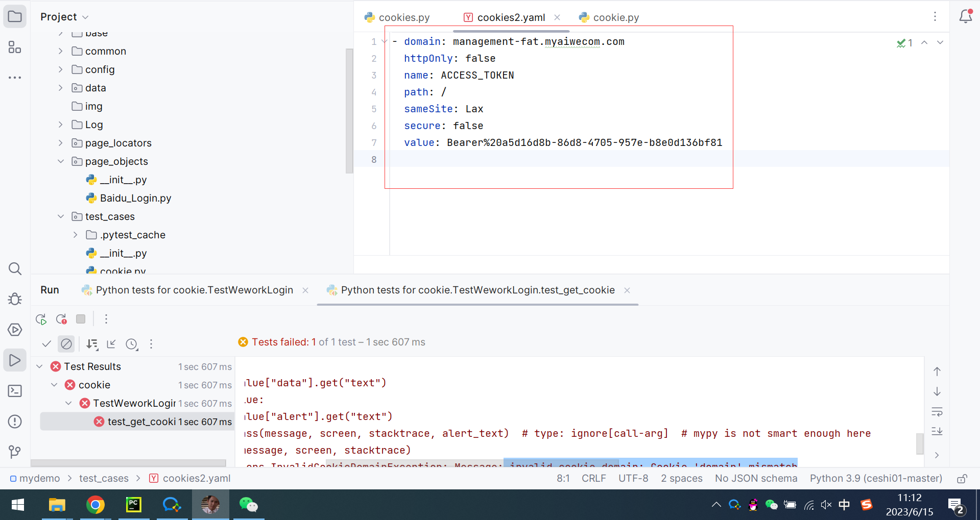
Task: Collapse the test_cases folder
Action: tap(61, 216)
